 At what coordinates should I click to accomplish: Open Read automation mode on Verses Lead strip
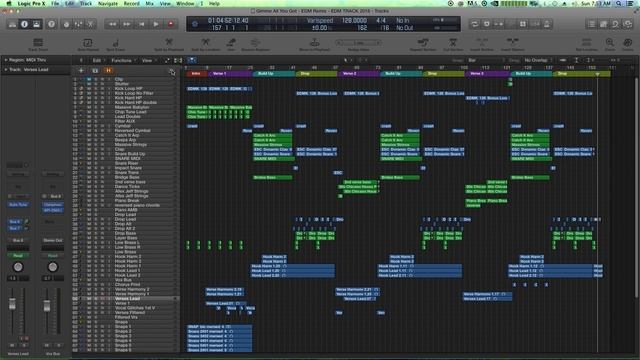pos(18,256)
